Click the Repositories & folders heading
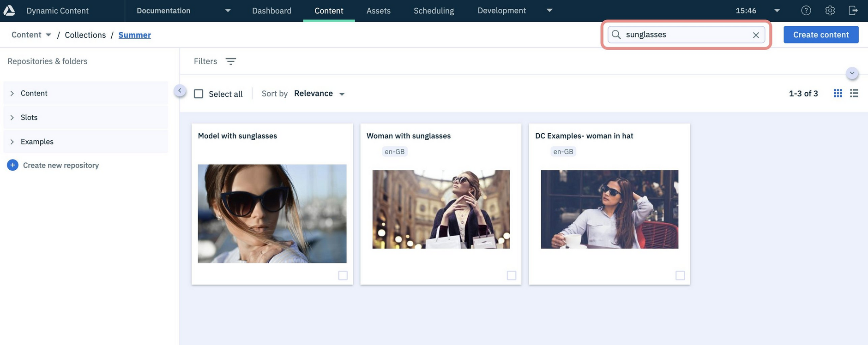Image resolution: width=868 pixels, height=345 pixels. point(48,61)
